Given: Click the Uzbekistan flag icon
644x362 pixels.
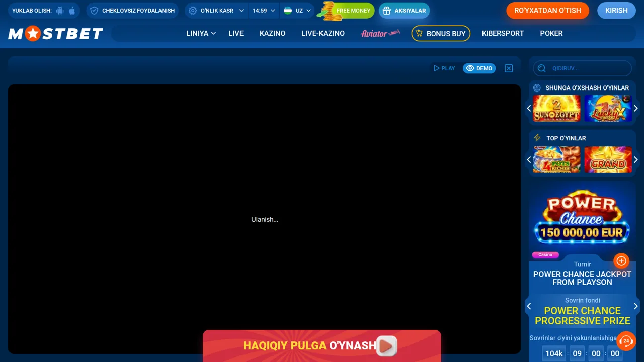Looking at the screenshot, I should coord(288,11).
